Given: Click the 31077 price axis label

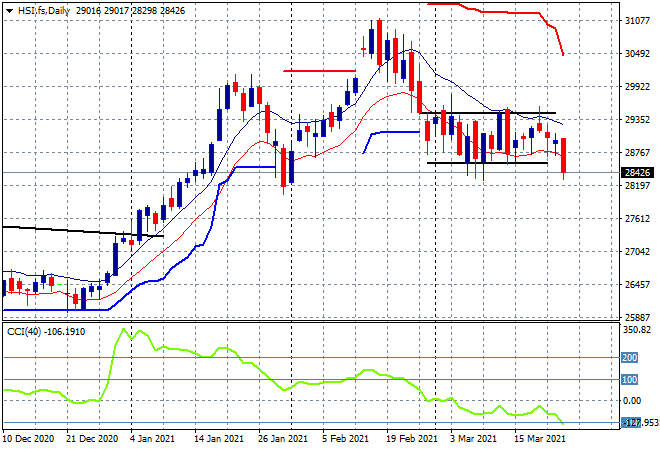Looking at the screenshot, I should [x=637, y=21].
